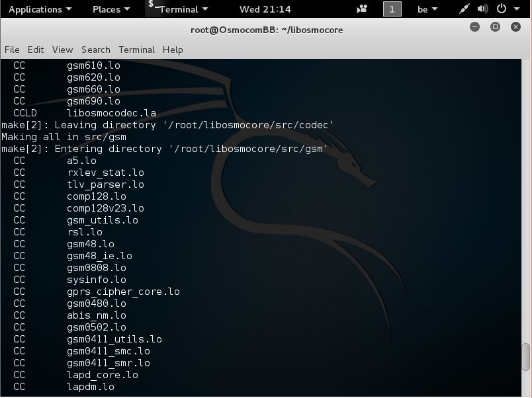
Task: Click the text gsm0480.lo
Action: point(97,303)
